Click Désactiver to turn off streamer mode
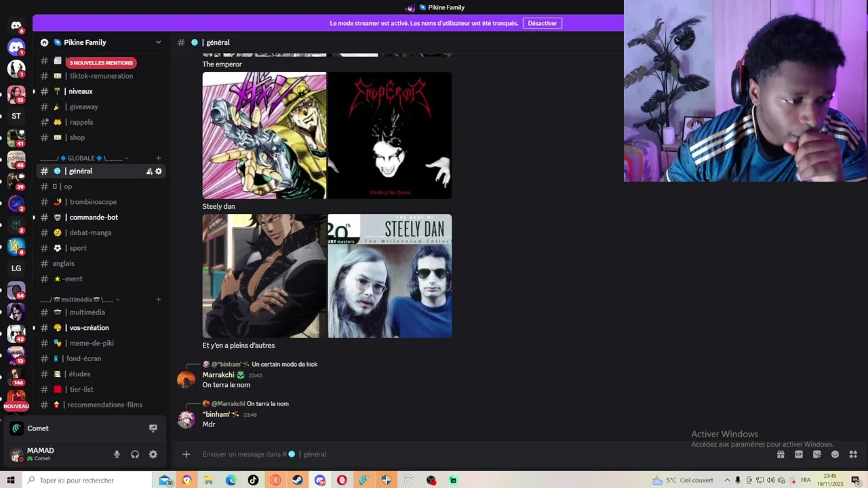The height and width of the screenshot is (488, 868). [x=542, y=23]
